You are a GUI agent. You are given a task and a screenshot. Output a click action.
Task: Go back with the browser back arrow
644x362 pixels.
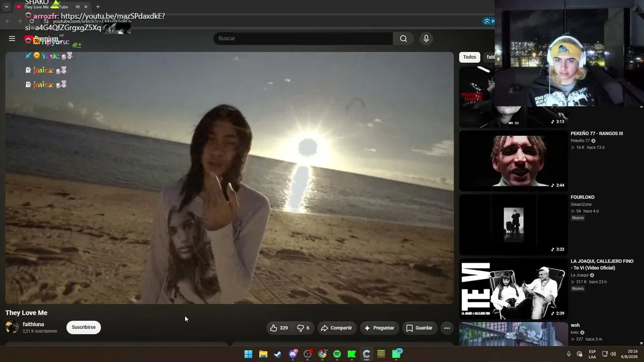(8, 21)
